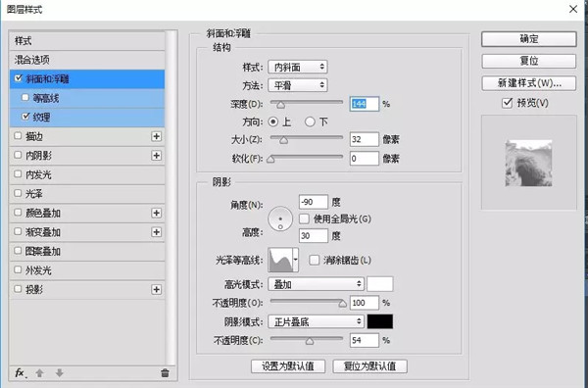This screenshot has height=388, width=588.
Task: Select the 上 direction radio button
Action: coord(273,121)
